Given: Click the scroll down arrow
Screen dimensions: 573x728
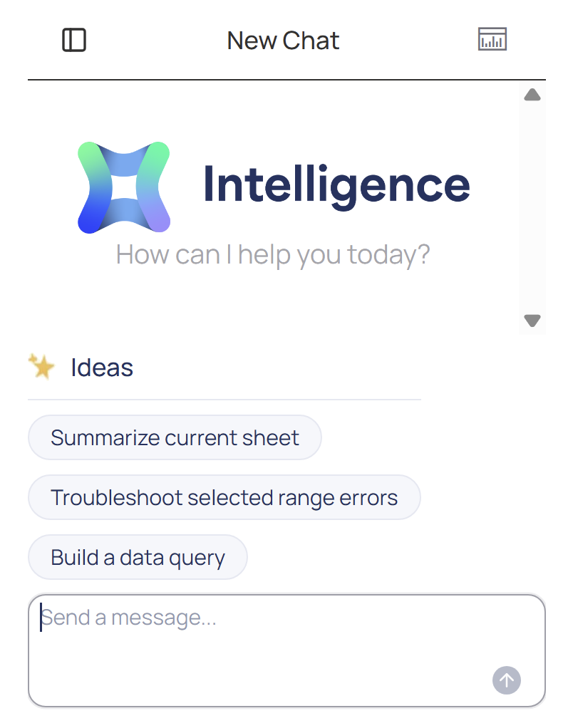Looking at the screenshot, I should pos(532,321).
